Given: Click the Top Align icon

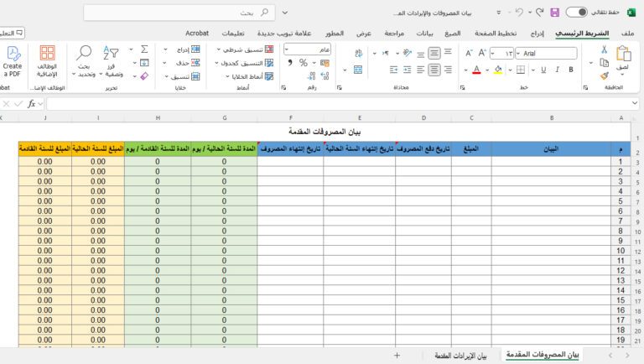Looking at the screenshot, I should tap(448, 52).
